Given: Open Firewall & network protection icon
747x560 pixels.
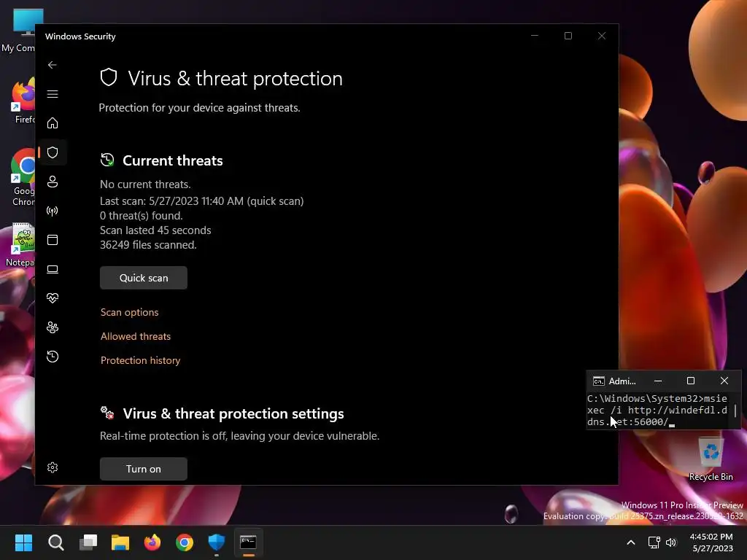Looking at the screenshot, I should (53, 211).
